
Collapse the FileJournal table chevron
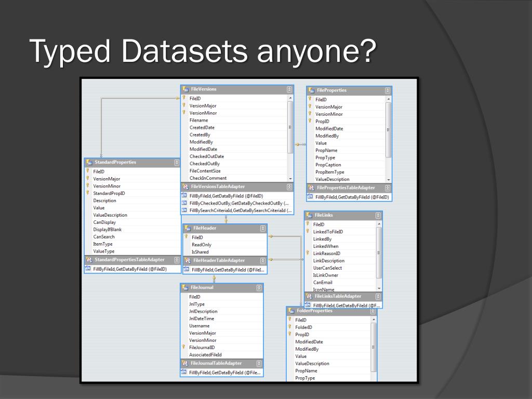point(259,288)
